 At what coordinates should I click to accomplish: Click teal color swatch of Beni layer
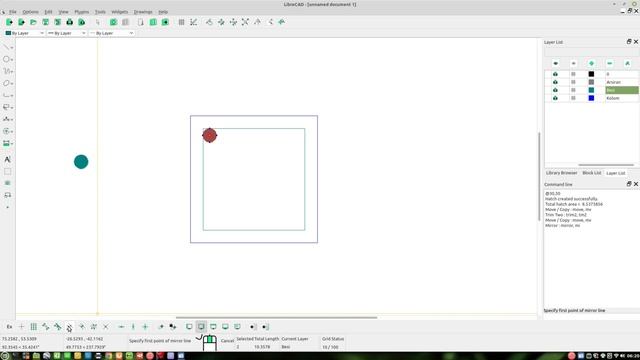point(591,90)
